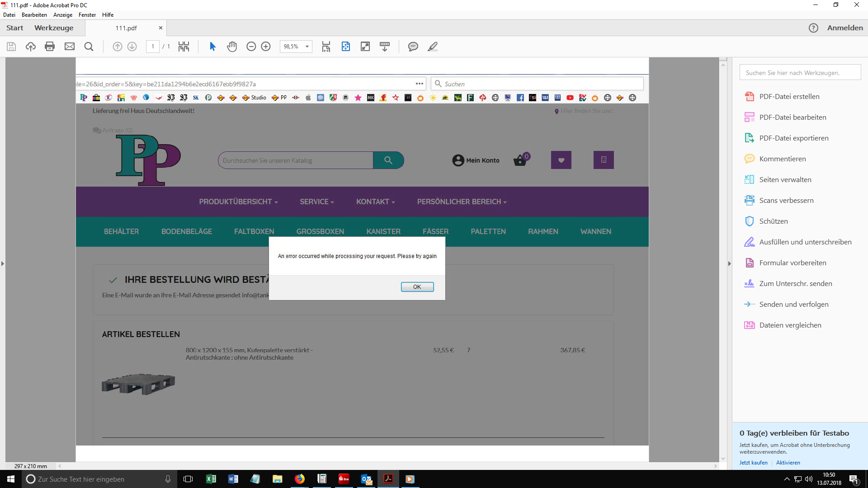This screenshot has width=868, height=488.
Task: Open Firefox from the taskbar
Action: tap(300, 479)
